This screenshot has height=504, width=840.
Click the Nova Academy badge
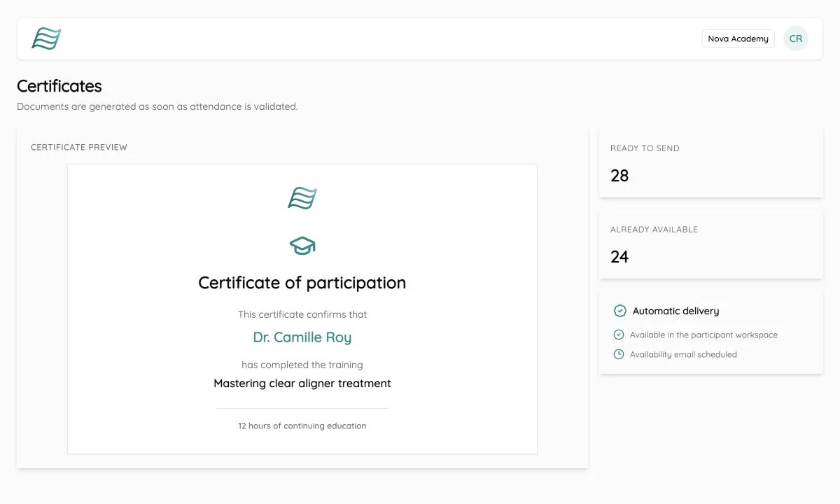pyautogui.click(x=738, y=38)
